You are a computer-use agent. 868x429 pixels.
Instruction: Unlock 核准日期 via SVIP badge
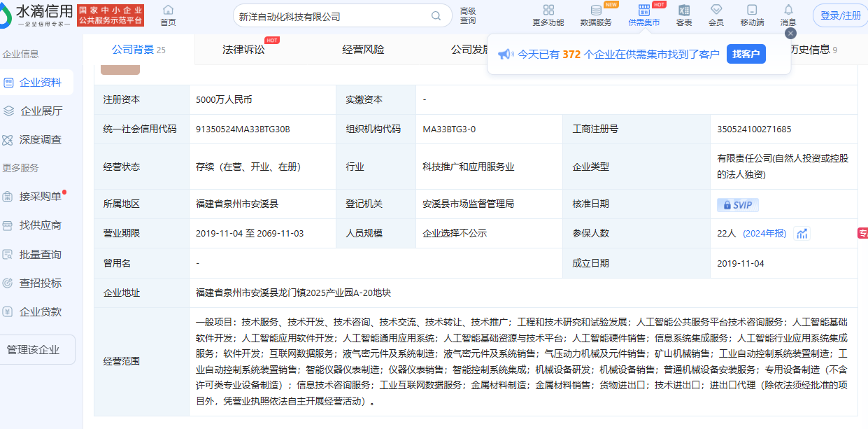coord(737,204)
